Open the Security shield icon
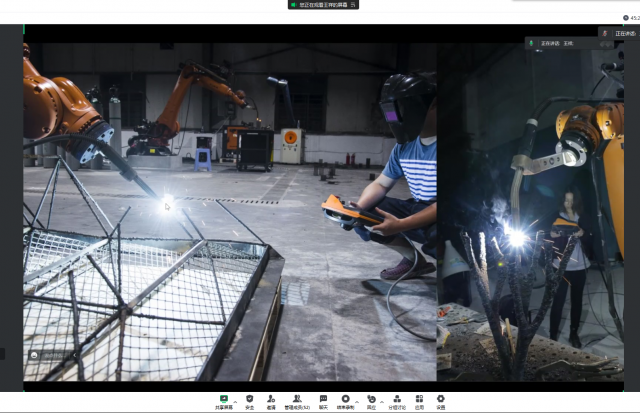Image resolution: width=640 pixels, height=413 pixels. point(249,399)
